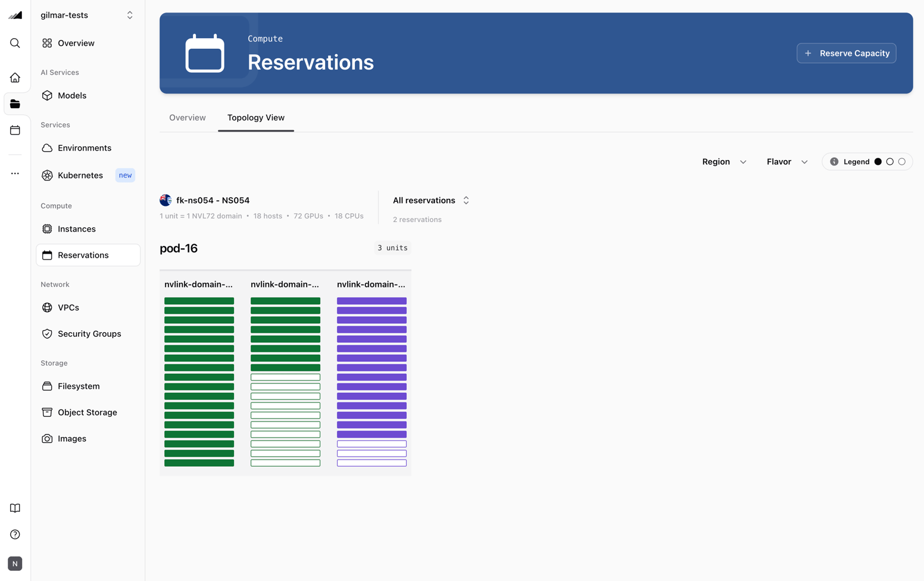Click the Object Storage archive icon
This screenshot has width=924, height=581.
pos(47,412)
